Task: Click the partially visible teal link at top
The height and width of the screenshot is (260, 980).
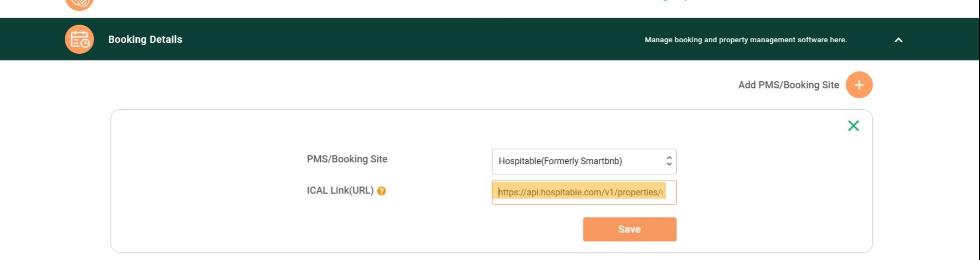Action: pos(676,1)
